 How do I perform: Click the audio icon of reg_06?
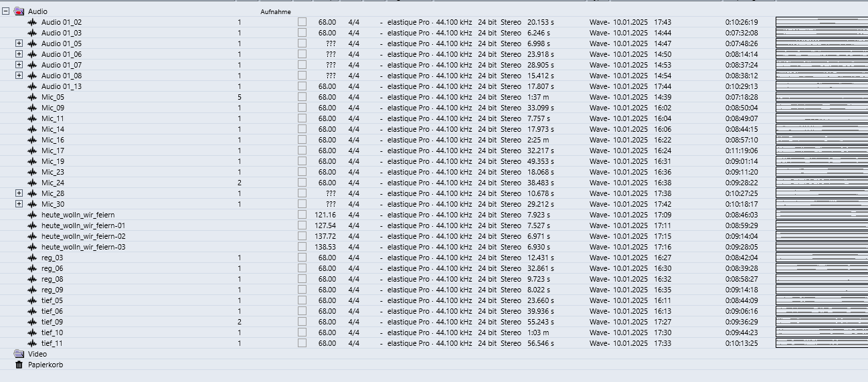32,268
